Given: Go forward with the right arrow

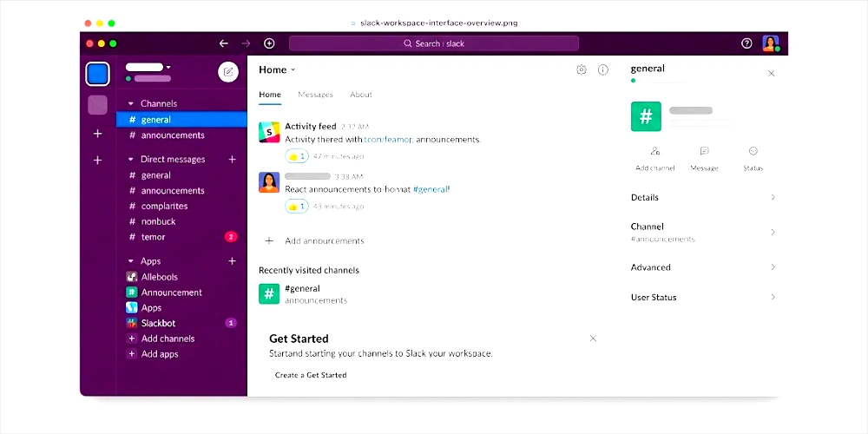Looking at the screenshot, I should click(247, 43).
